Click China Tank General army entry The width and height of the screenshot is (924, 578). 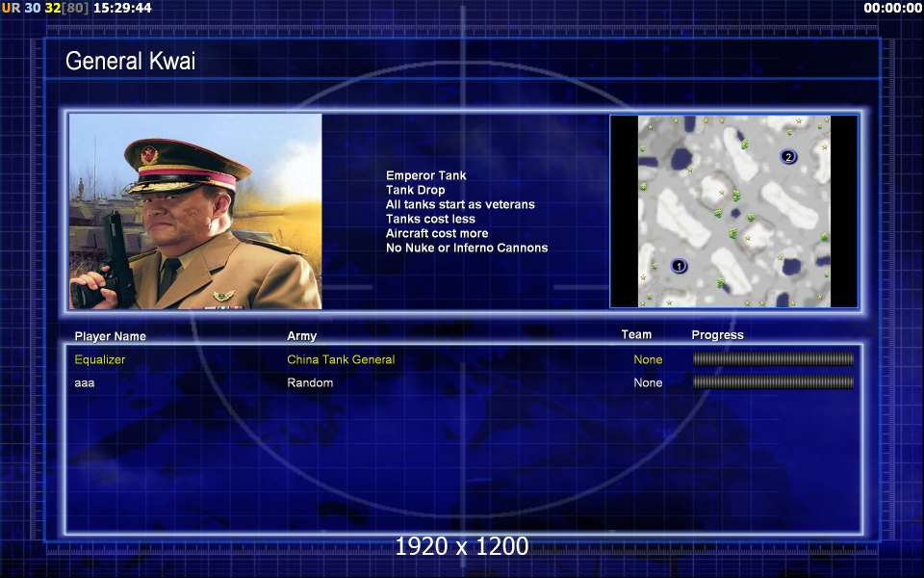click(341, 359)
